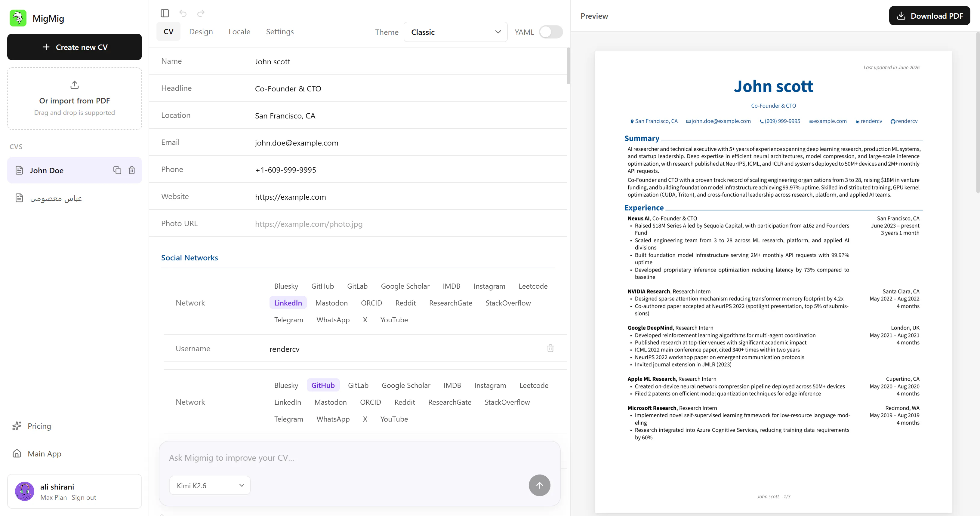Screen dimensions: 980x516
Task: Click the preview panel vertical scrollbar
Action: [978, 112]
